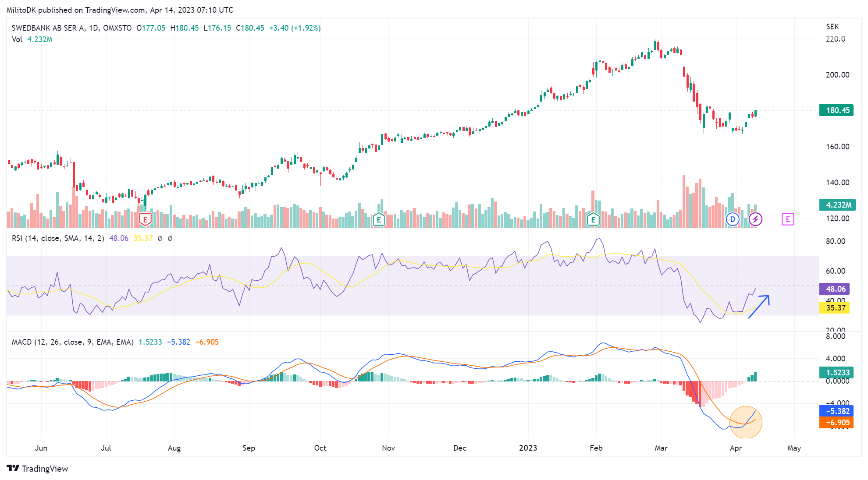Click the May label on time axis
The width and height of the screenshot is (868, 480).
pyautogui.click(x=794, y=448)
